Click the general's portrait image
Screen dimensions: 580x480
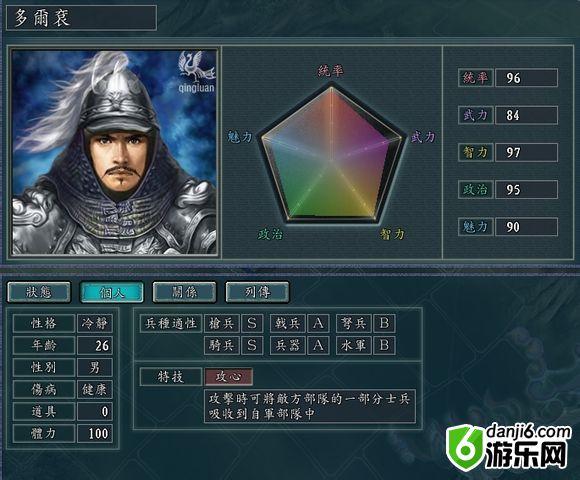114,152
